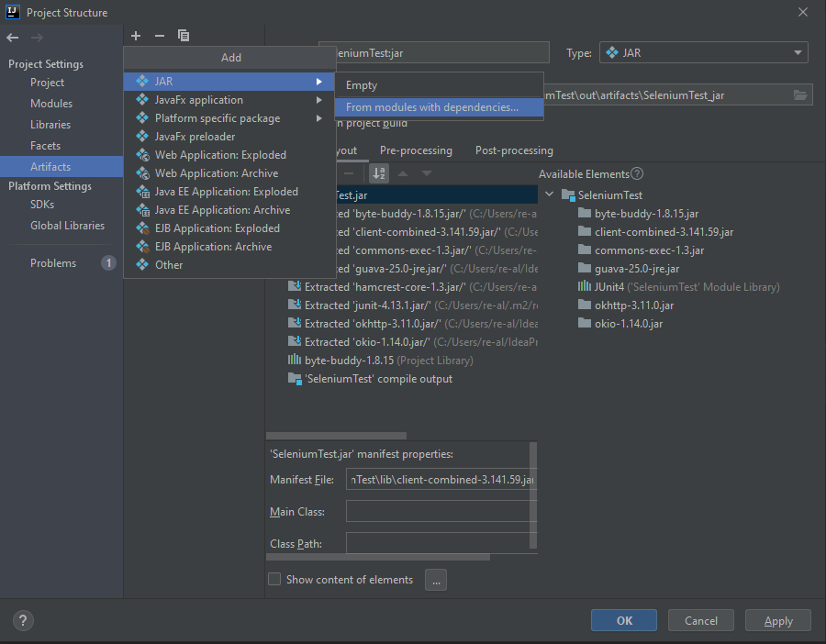
Task: Click the Copy artifact icon
Action: (x=184, y=36)
